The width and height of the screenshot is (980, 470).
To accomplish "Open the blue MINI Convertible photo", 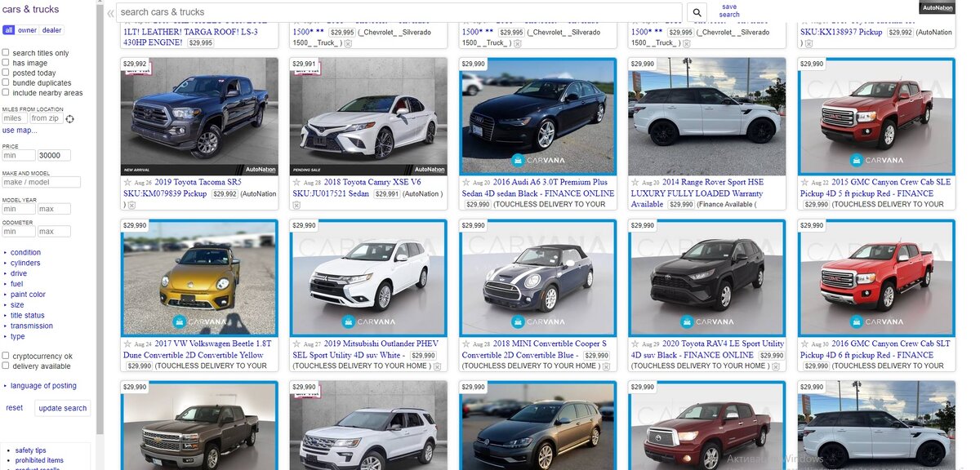I will click(538, 277).
